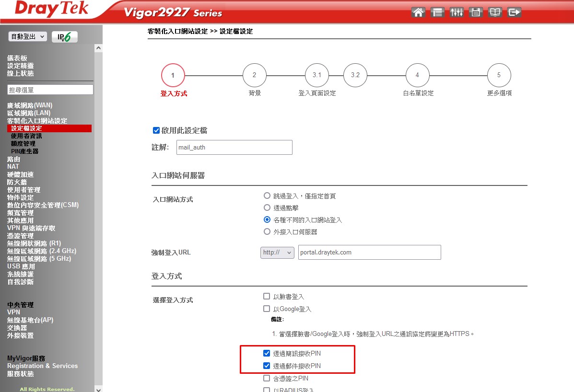Click the 註解 mail_auth text field
Image resolution: width=574 pixels, height=392 pixels.
[x=234, y=147]
